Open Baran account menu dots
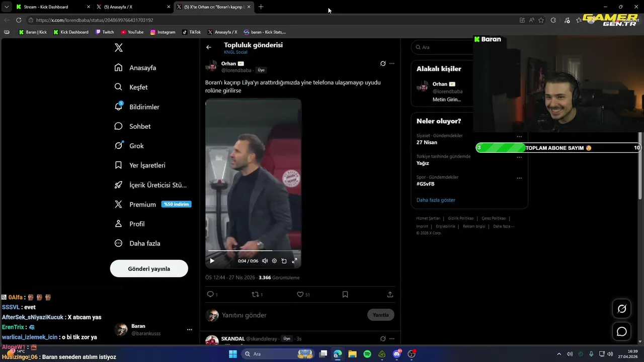Image resolution: width=644 pixels, height=362 pixels. click(x=190, y=330)
